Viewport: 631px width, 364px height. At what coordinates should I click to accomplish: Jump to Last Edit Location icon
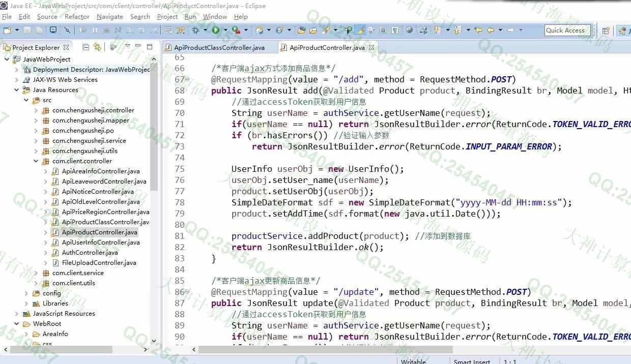(x=478, y=30)
